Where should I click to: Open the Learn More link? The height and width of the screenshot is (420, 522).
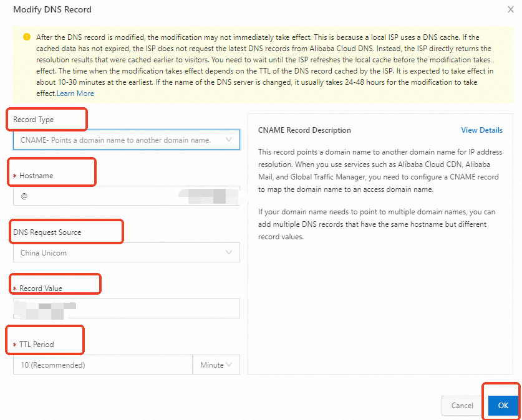tap(75, 93)
